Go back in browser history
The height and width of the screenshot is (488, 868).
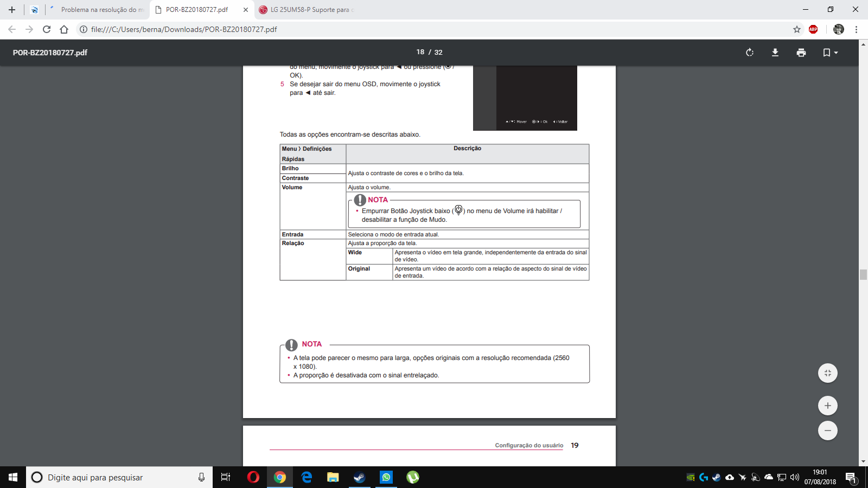coord(12,29)
